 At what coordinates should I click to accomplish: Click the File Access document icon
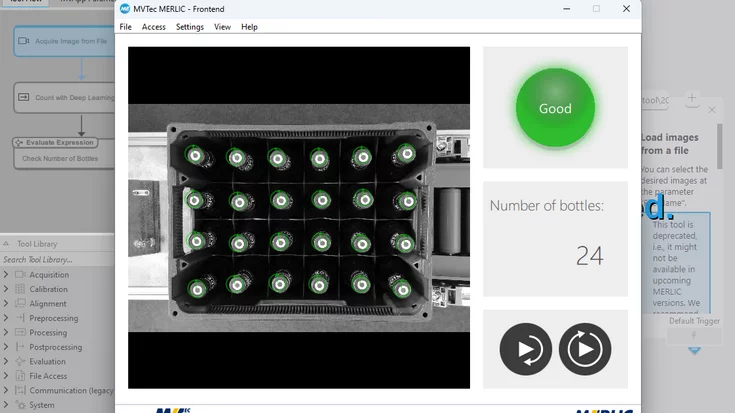point(20,376)
